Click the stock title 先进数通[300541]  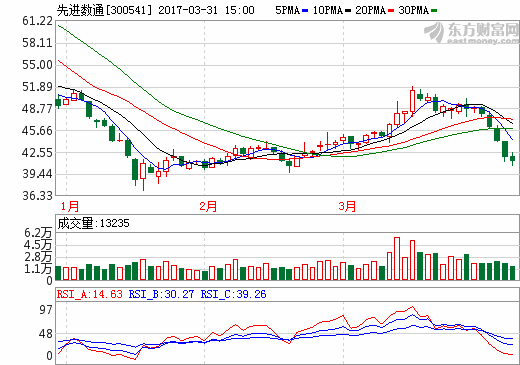(104, 10)
